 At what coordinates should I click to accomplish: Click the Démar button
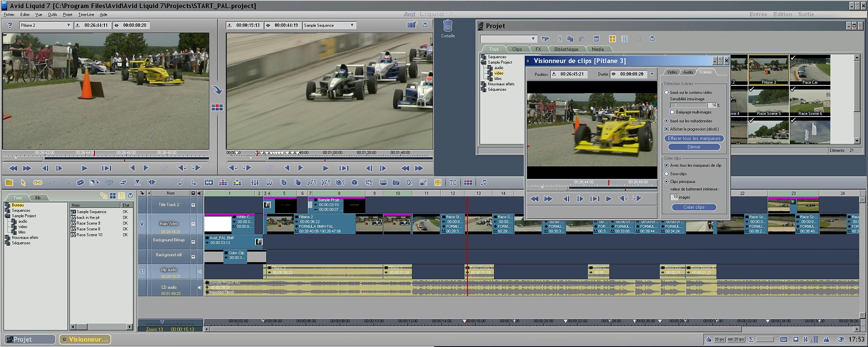click(x=694, y=147)
